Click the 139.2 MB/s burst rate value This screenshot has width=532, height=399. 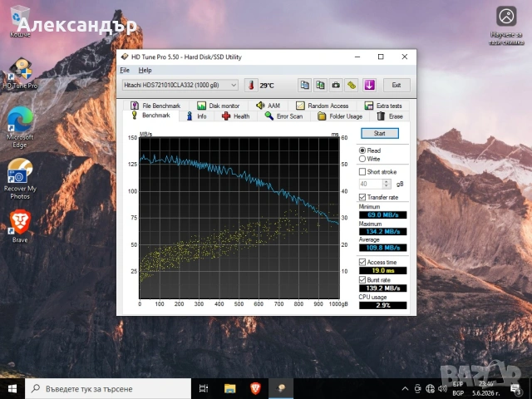pyautogui.click(x=382, y=288)
